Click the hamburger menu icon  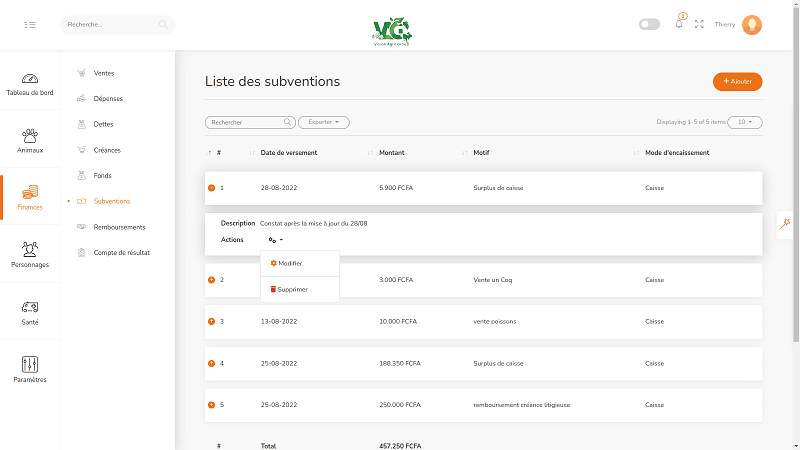point(30,24)
